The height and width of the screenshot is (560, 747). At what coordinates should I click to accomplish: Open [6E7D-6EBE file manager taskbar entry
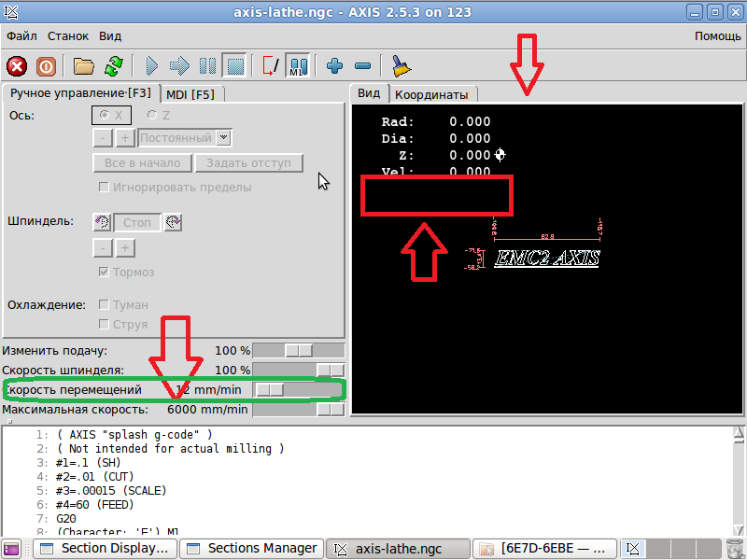point(544,549)
